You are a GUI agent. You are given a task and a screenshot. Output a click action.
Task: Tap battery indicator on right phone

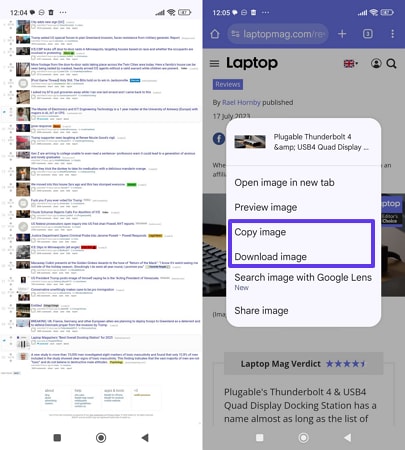(387, 12)
